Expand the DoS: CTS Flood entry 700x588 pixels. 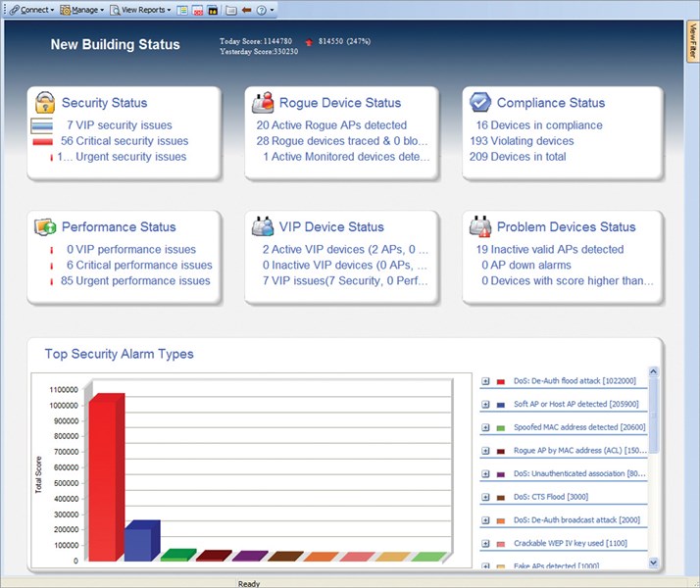[486, 497]
